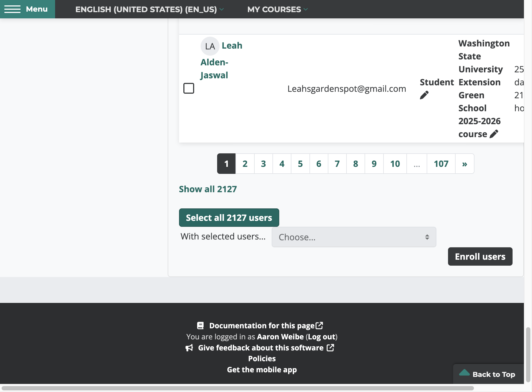Click the Enroll users button
The width and height of the screenshot is (532, 392).
coord(480,256)
